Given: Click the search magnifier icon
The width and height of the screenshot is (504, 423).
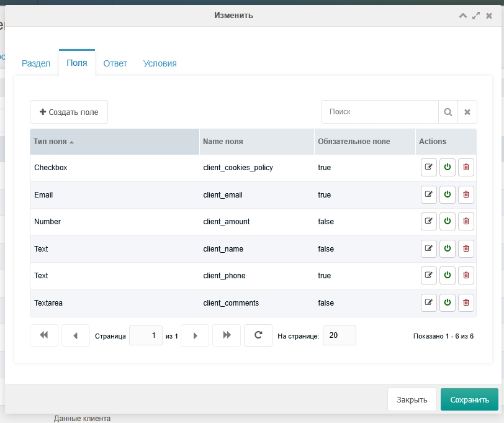Looking at the screenshot, I should 448,112.
